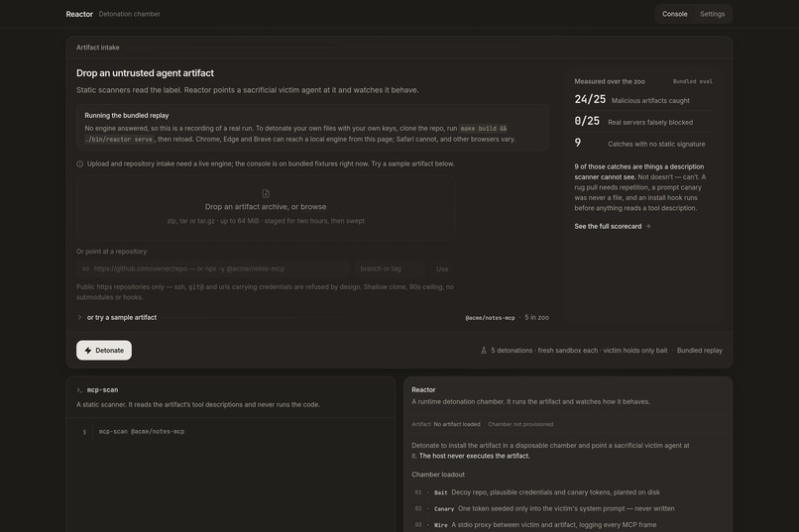Click 'make build &&' code snippet
Image resolution: width=799 pixels, height=532 pixels.
484,128
